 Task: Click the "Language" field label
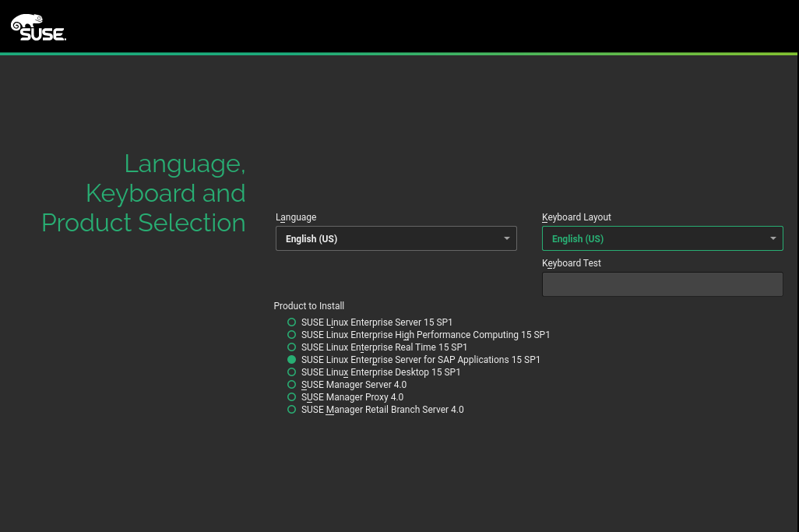296,217
